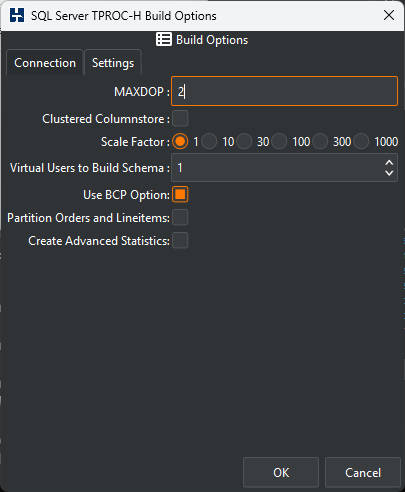The width and height of the screenshot is (405, 492).
Task: Select Scale Factor 300 radio button
Action: point(320,141)
